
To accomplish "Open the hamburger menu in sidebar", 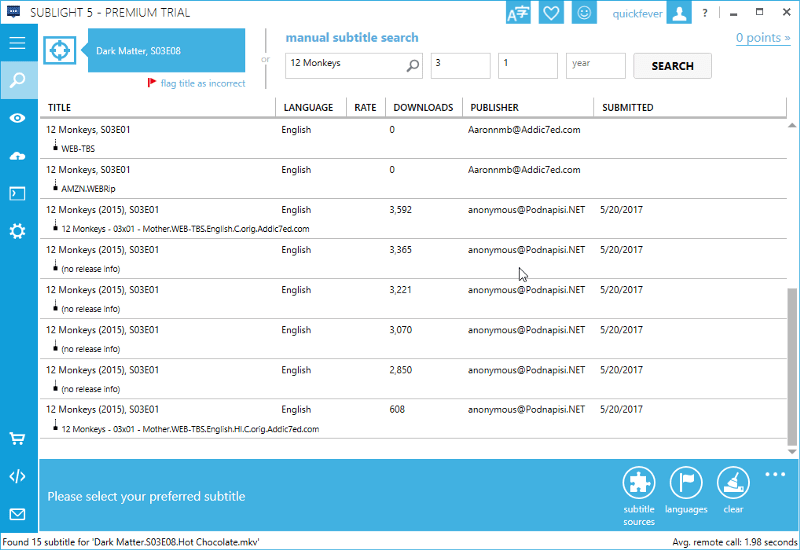I will (17, 43).
